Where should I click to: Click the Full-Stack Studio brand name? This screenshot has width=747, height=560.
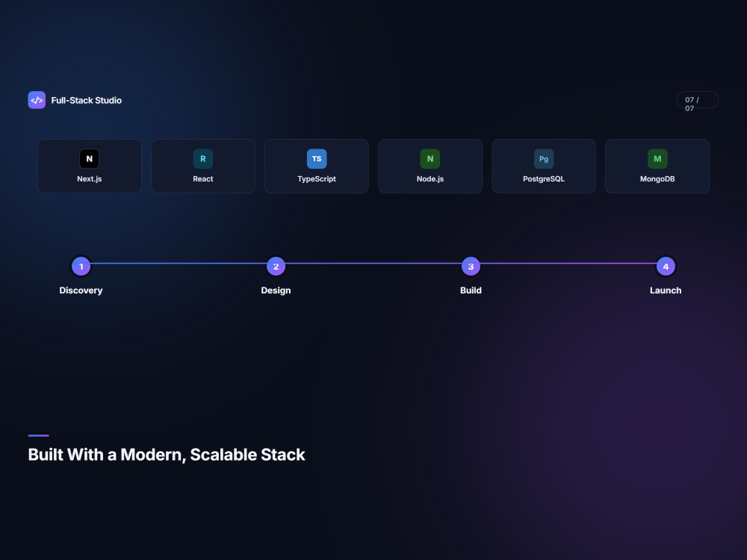click(86, 101)
